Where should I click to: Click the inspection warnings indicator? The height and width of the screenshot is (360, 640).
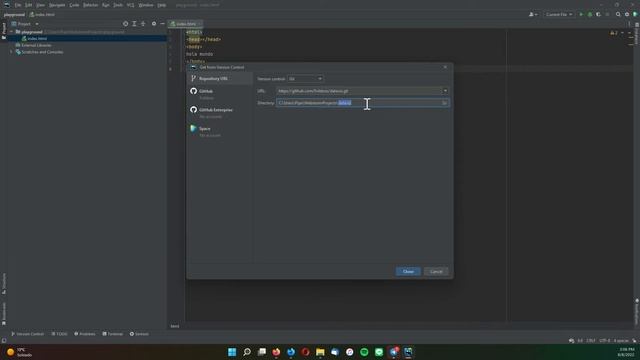(614, 33)
